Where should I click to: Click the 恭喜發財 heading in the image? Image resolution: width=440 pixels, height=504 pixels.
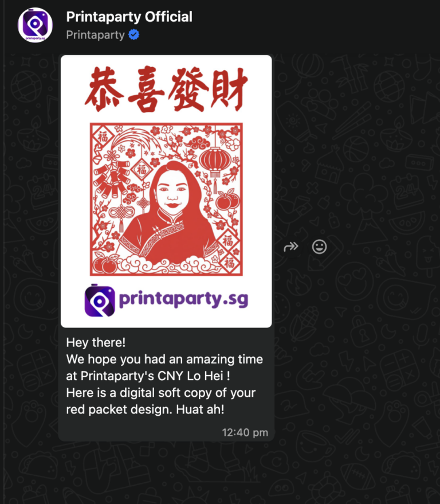[166, 89]
